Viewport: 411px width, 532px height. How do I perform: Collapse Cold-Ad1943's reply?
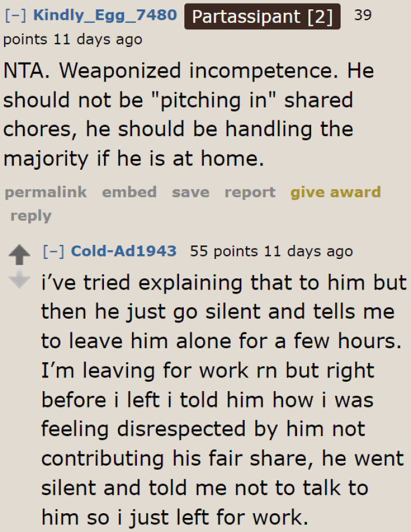pos(53,251)
